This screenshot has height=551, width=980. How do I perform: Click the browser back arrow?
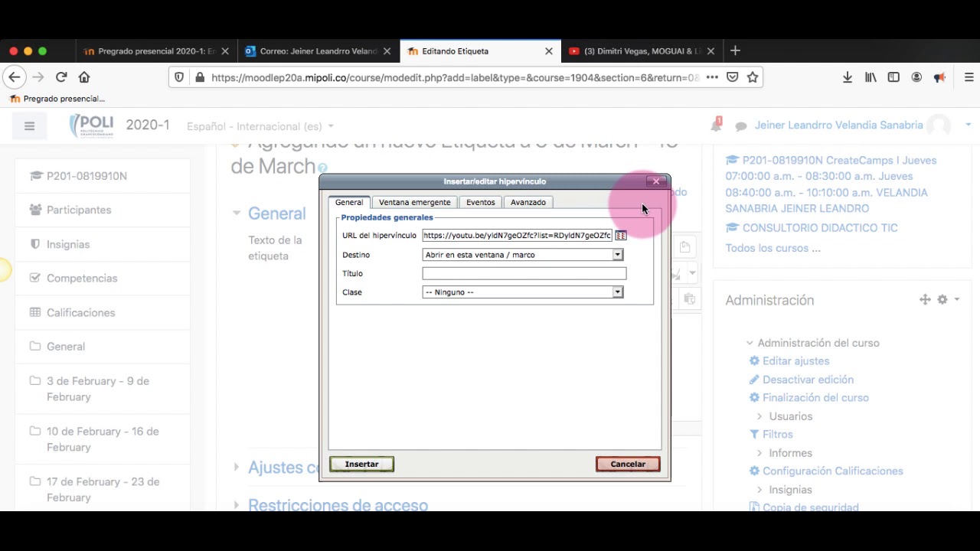(x=14, y=77)
